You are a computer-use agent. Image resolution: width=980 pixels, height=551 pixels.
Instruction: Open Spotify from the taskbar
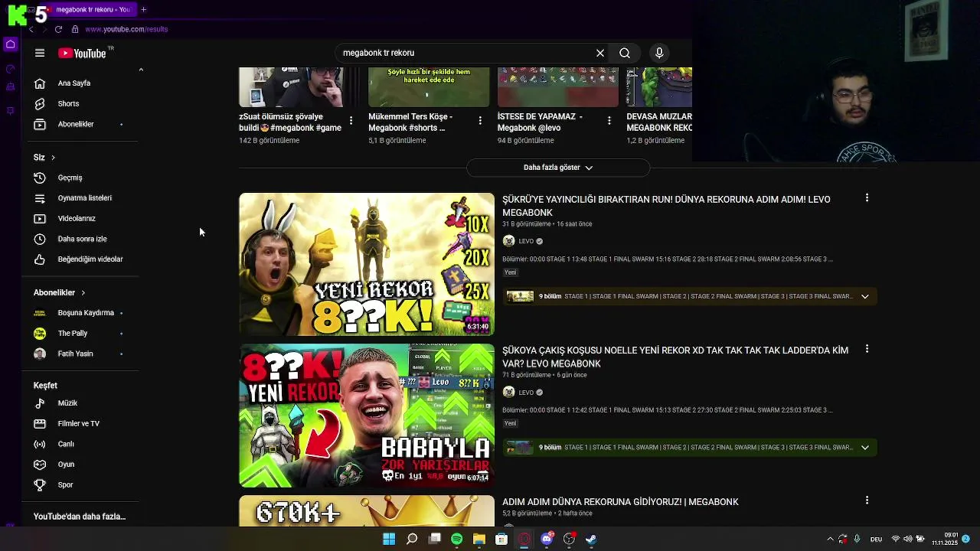pos(457,539)
